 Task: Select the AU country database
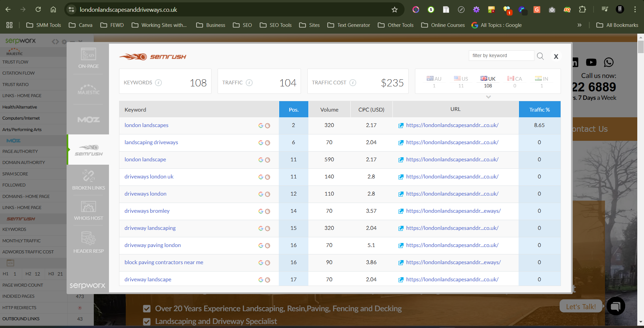pyautogui.click(x=434, y=82)
